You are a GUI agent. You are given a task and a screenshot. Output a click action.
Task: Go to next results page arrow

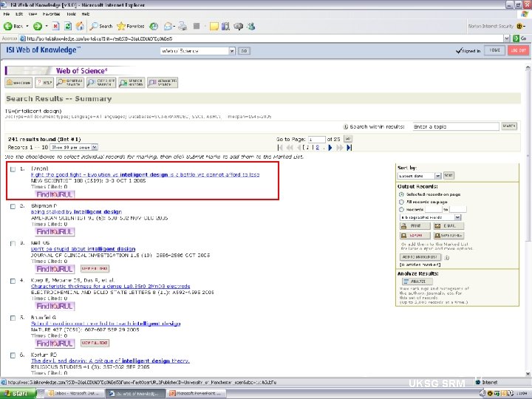(x=330, y=148)
